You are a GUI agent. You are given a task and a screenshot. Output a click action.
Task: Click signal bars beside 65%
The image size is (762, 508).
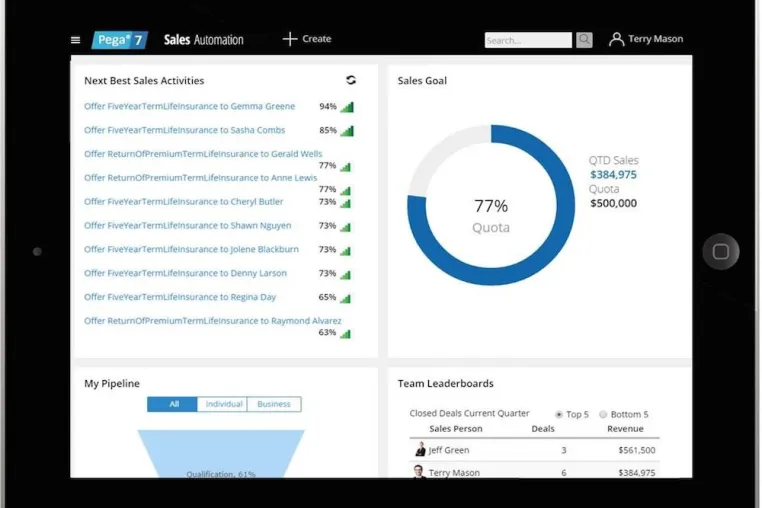coord(346,298)
